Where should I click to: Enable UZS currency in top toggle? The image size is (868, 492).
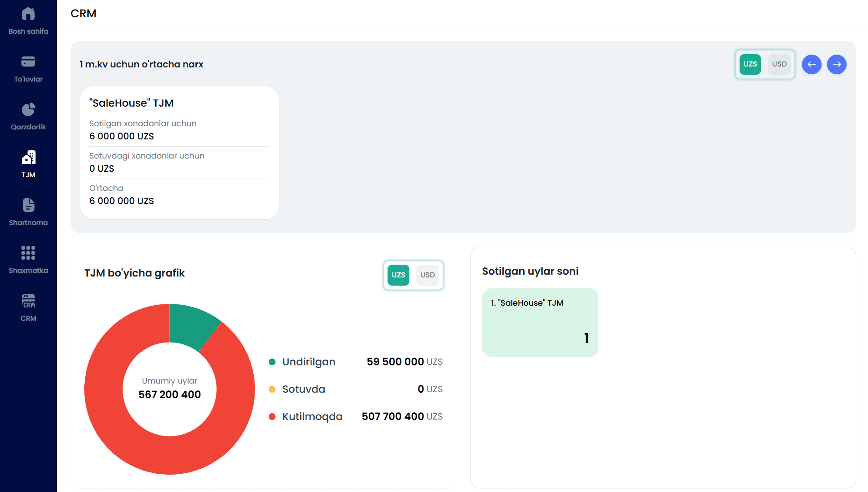750,64
